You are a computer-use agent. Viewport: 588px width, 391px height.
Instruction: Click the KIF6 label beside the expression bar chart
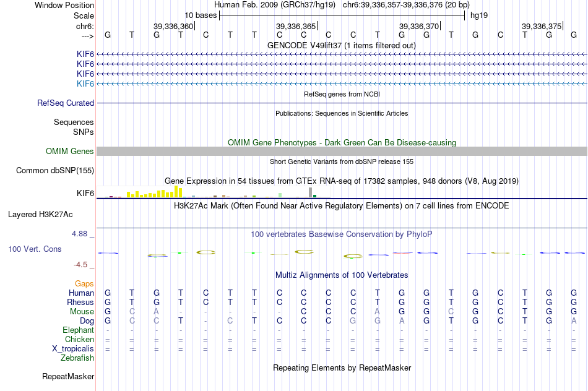(x=85, y=193)
